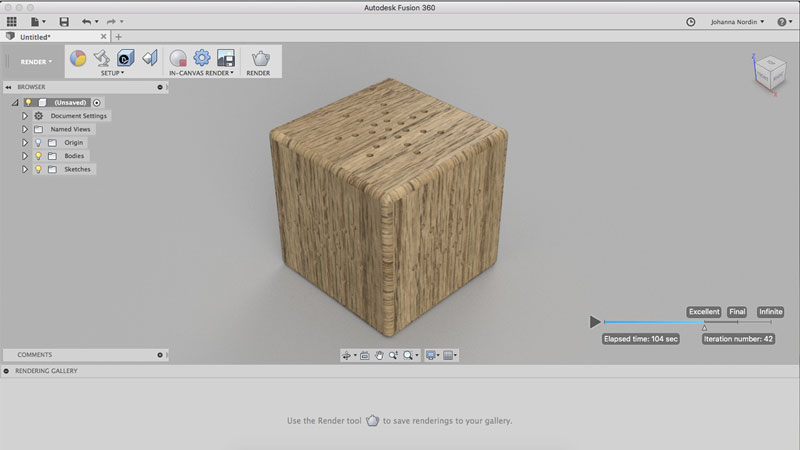Image resolution: width=800 pixels, height=450 pixels.
Task: Switch to the Untitled document tab
Action: pos(36,37)
